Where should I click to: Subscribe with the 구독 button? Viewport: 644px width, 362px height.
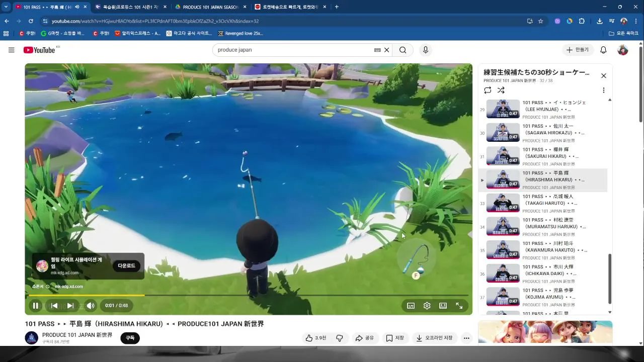(130, 338)
